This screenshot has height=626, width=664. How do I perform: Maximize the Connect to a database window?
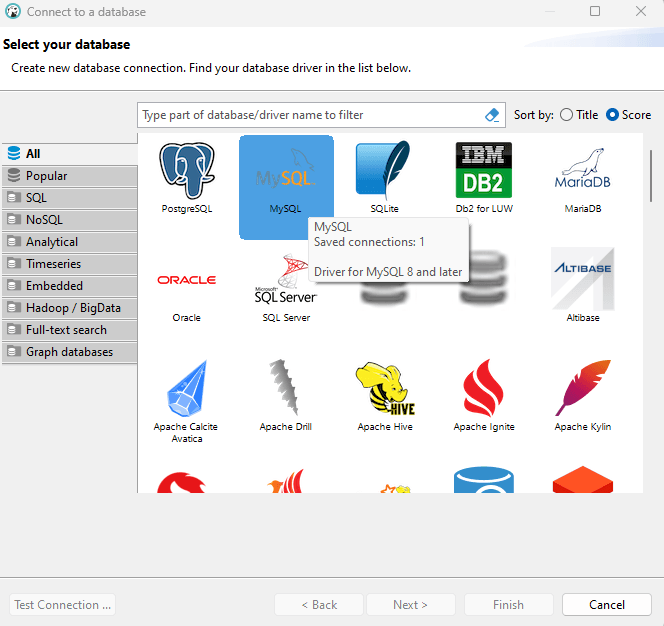click(x=595, y=11)
